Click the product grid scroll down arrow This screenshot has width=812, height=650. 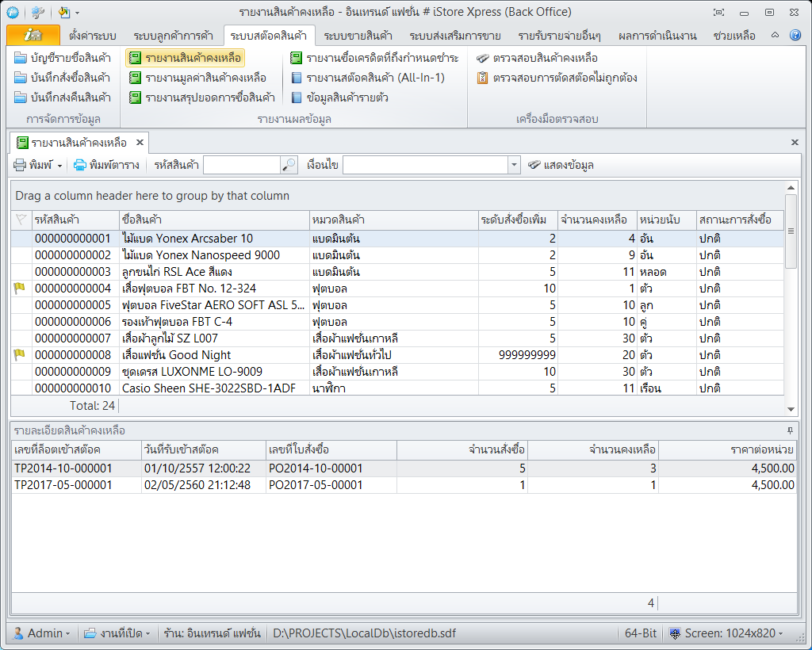pyautogui.click(x=791, y=409)
